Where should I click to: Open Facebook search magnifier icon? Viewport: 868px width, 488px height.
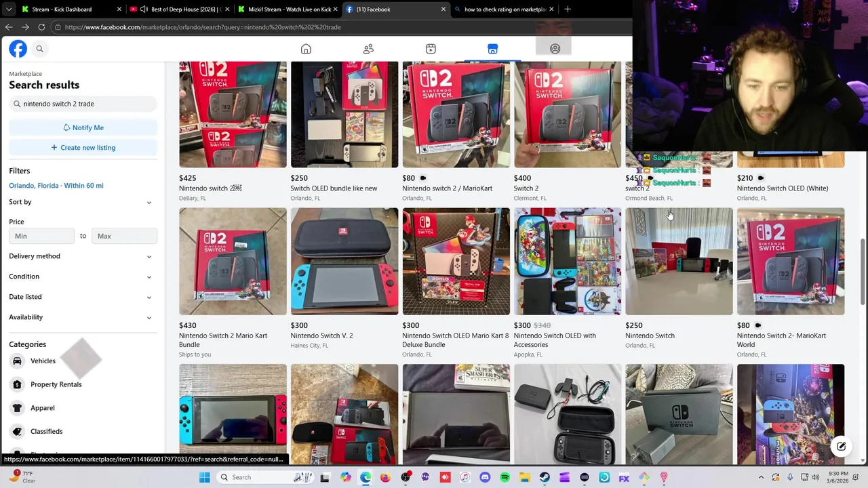[39, 49]
